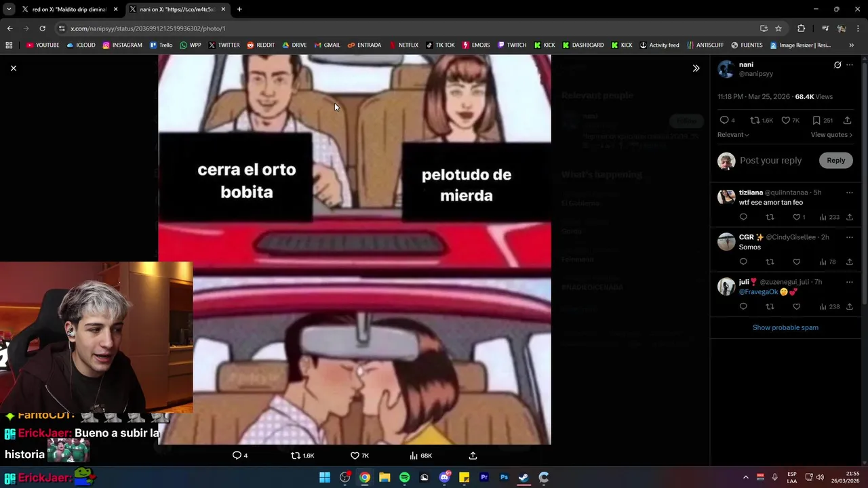Viewport: 868px width, 488px height.
Task: Open the tab search dropdown
Action: coord(8,9)
